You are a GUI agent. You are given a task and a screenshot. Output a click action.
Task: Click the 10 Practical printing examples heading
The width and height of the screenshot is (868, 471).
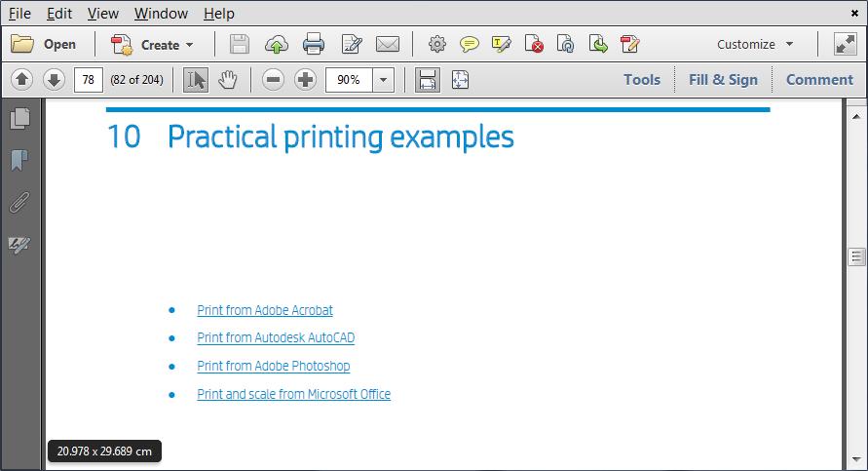click(x=310, y=137)
